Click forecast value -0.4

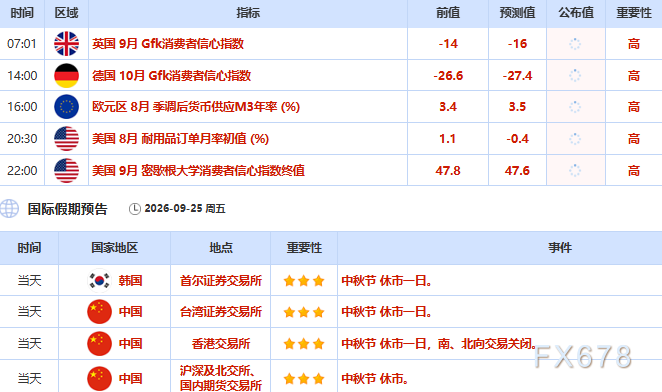click(x=517, y=139)
